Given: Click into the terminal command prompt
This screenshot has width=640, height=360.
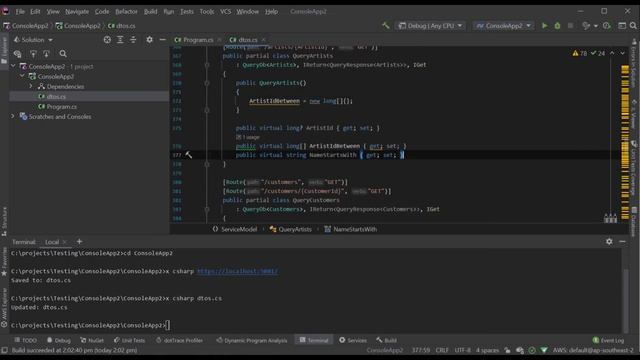Looking at the screenshot, I should (169, 325).
